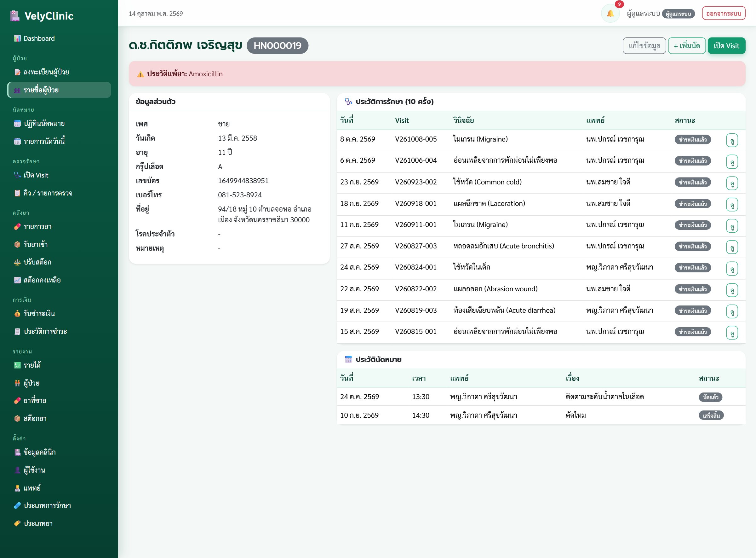Image resolution: width=756 pixels, height=558 pixels.
Task: Click the ผู้ดูแลระบบ role badge
Action: click(x=678, y=14)
